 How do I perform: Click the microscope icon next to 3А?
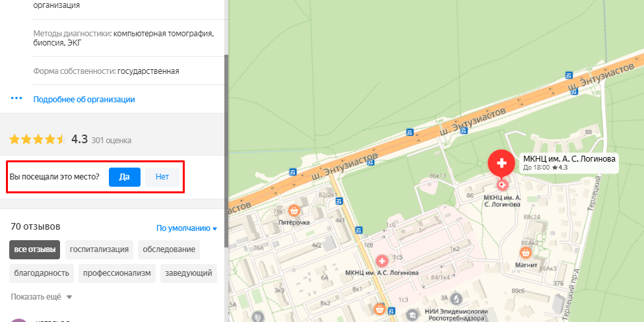click(455, 298)
